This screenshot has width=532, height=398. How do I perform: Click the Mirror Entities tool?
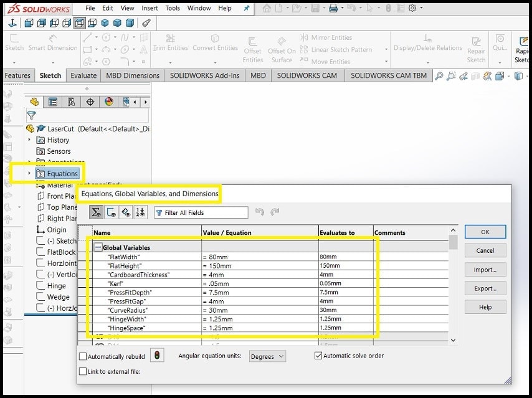pos(326,37)
